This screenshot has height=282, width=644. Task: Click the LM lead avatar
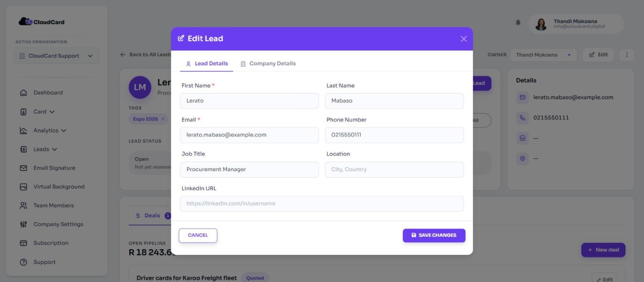pos(140,87)
